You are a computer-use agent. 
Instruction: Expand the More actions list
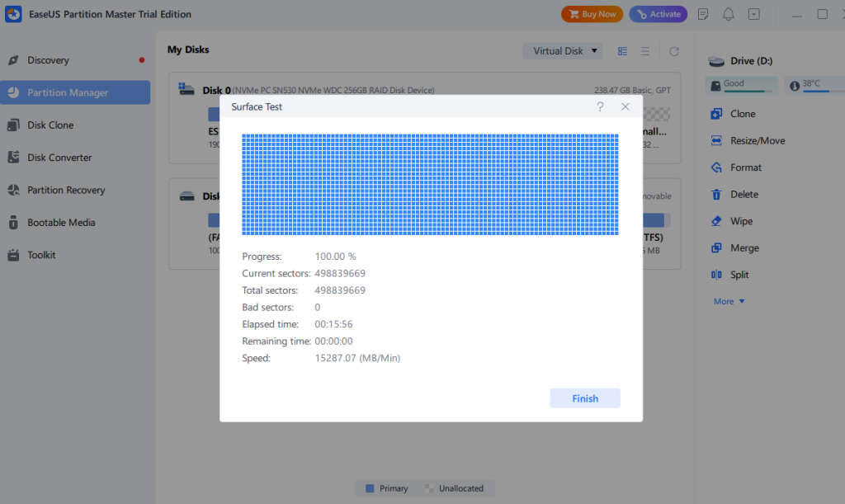point(729,302)
